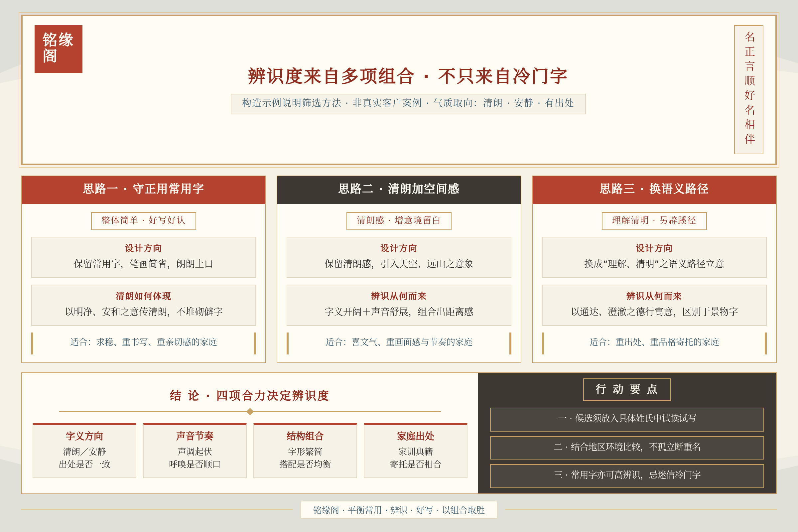Click the 行动要点 label
798x532 pixels.
coord(627,389)
